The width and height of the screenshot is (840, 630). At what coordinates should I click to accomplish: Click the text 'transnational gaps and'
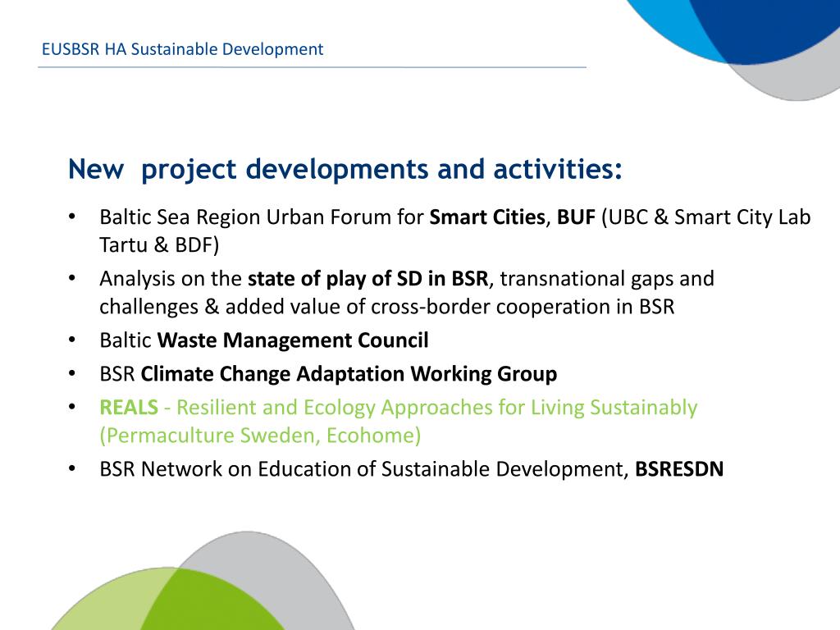click(x=607, y=279)
